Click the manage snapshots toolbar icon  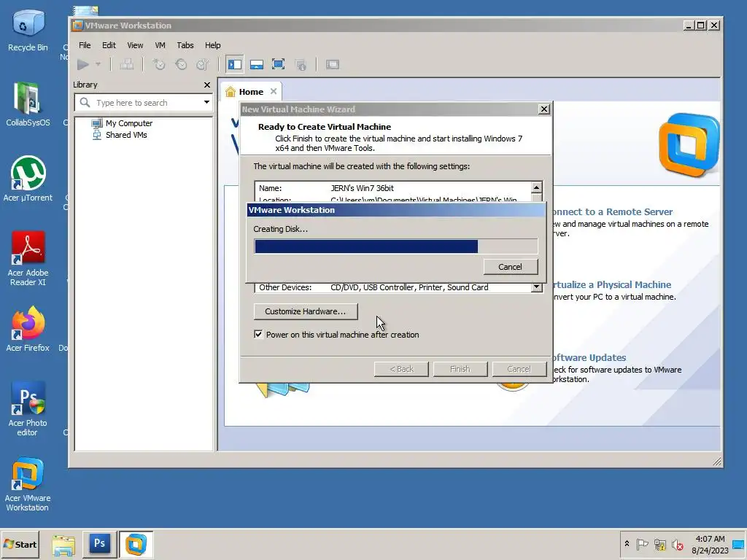[x=203, y=64]
